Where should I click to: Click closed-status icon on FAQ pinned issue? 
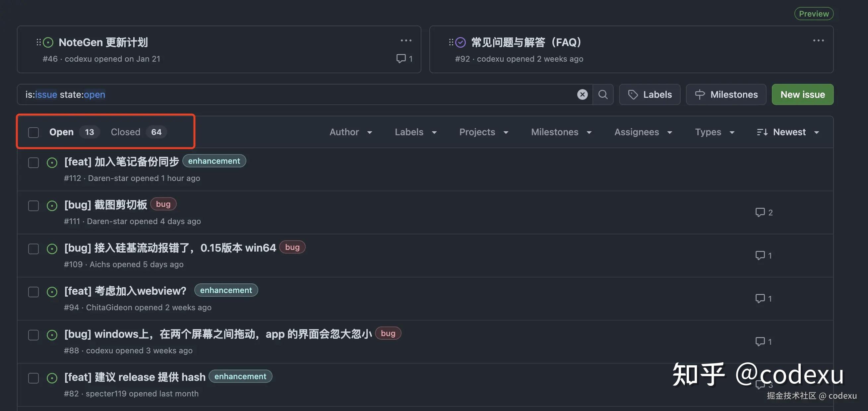coord(461,42)
